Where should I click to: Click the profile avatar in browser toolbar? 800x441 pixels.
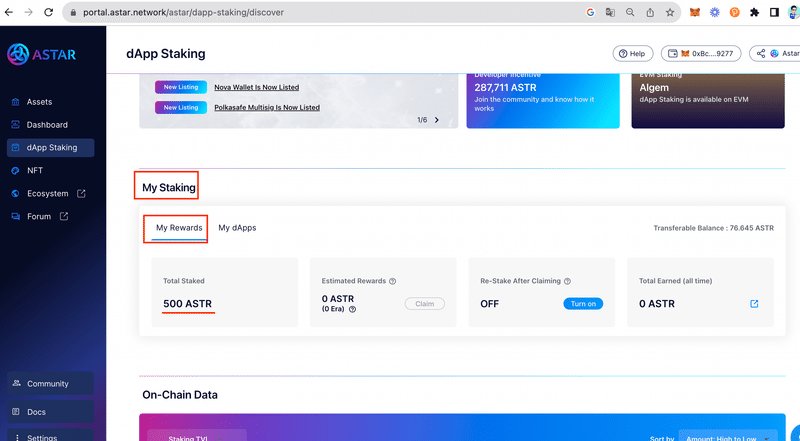click(x=796, y=12)
